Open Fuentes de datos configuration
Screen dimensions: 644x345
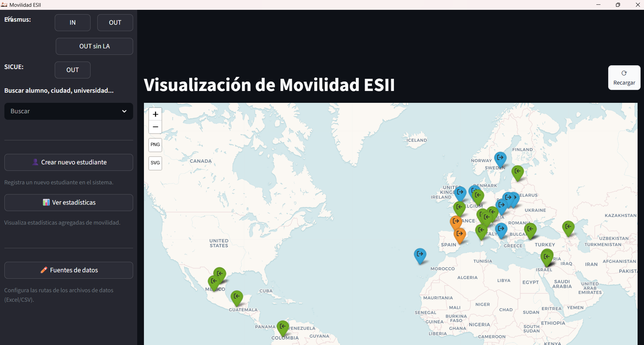pyautogui.click(x=69, y=270)
